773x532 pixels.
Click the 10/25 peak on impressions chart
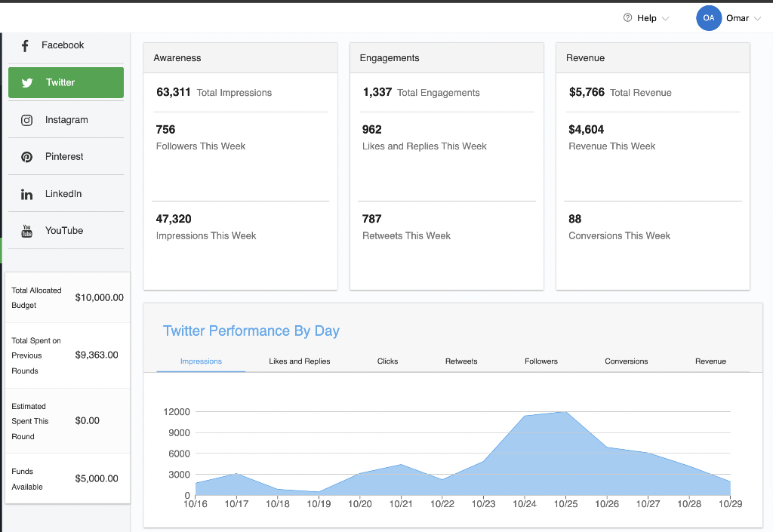pyautogui.click(x=565, y=412)
